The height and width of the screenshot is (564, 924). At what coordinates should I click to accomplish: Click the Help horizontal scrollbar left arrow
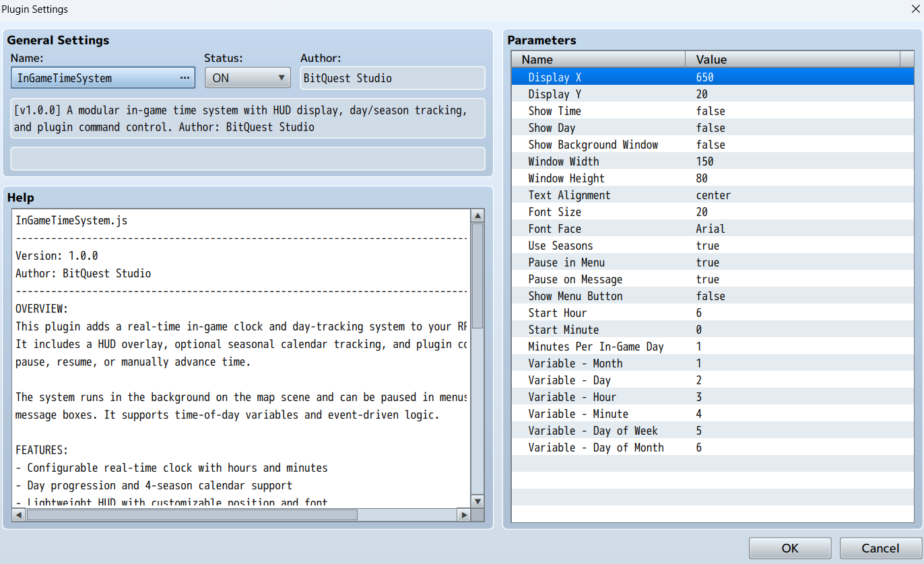[x=19, y=515]
